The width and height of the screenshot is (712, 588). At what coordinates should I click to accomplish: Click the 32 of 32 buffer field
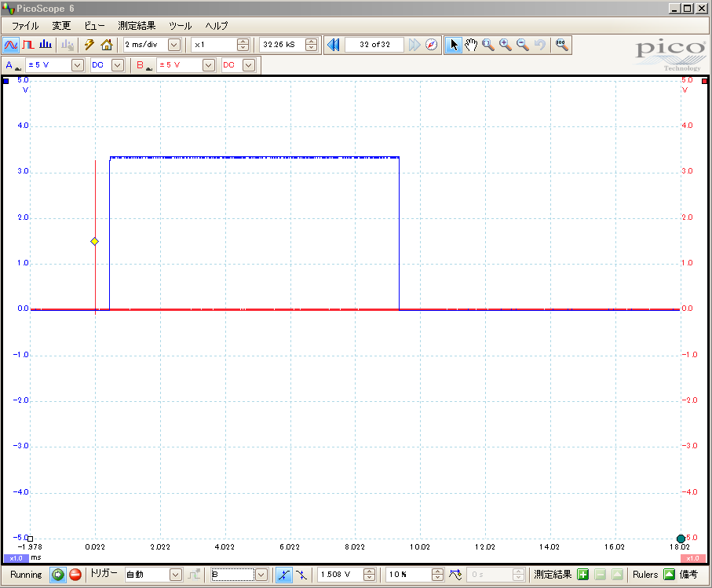(x=374, y=45)
